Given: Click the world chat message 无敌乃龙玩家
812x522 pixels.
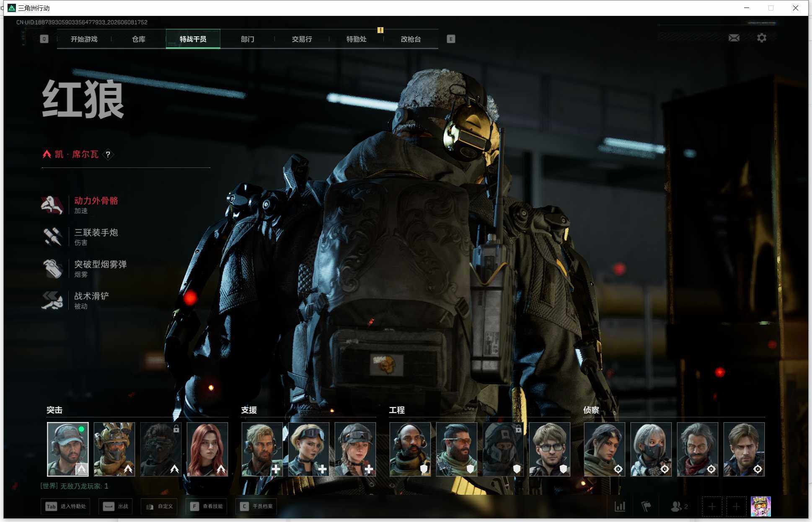Looking at the screenshot, I should (x=75, y=486).
